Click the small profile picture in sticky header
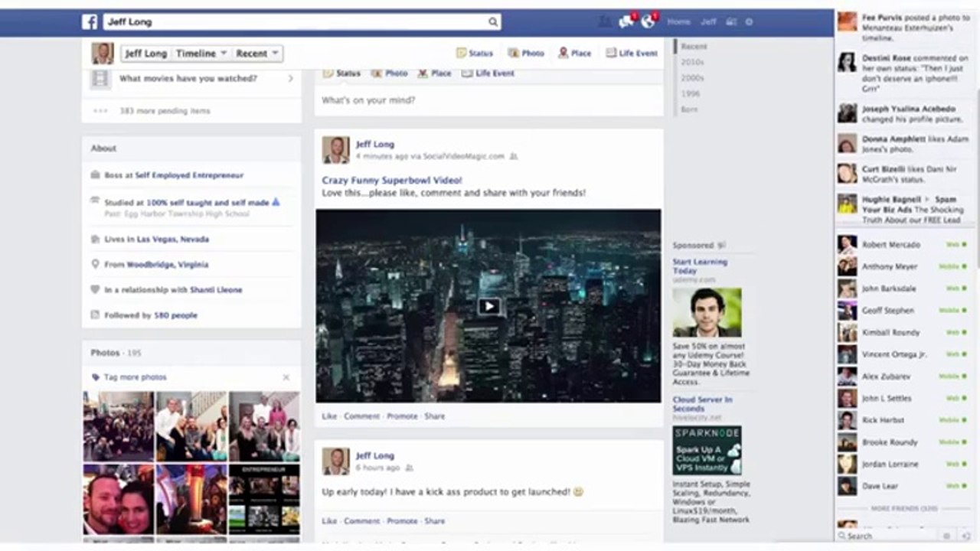Viewport: 980px width, 551px height. [103, 53]
